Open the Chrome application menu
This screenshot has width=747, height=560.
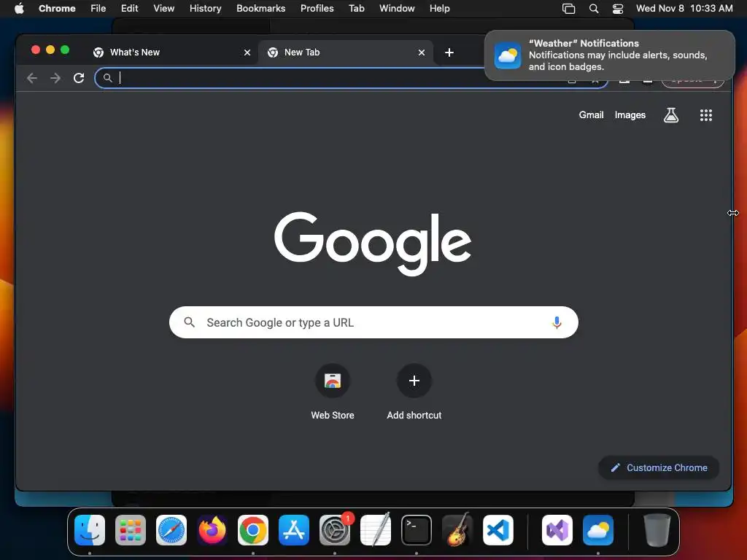(x=57, y=9)
